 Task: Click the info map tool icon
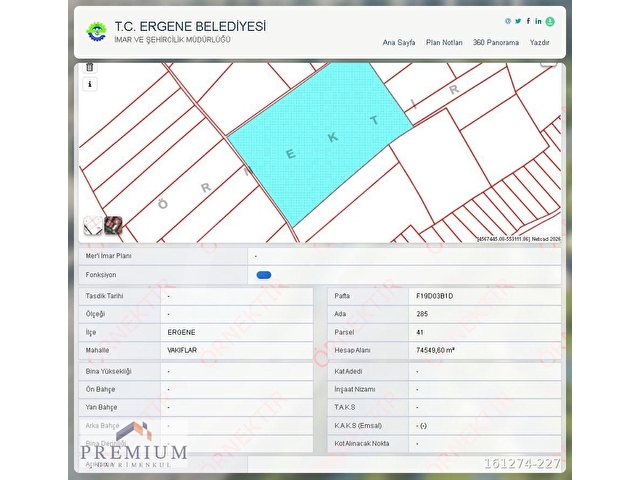tap(90, 84)
